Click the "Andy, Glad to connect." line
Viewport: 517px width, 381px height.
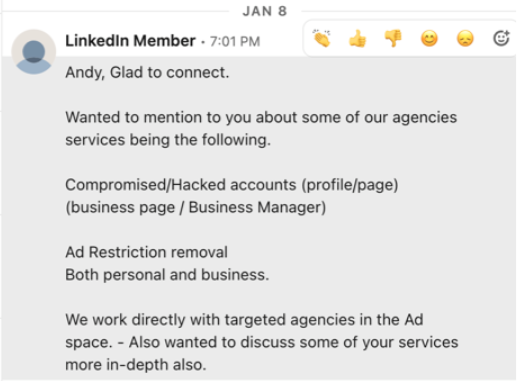(147, 73)
